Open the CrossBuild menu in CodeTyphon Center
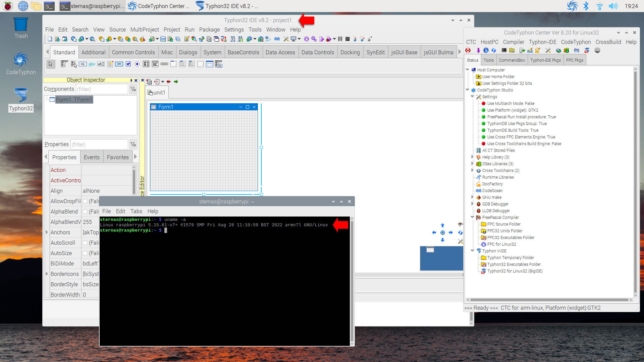This screenshot has height=362, width=644. [x=608, y=42]
